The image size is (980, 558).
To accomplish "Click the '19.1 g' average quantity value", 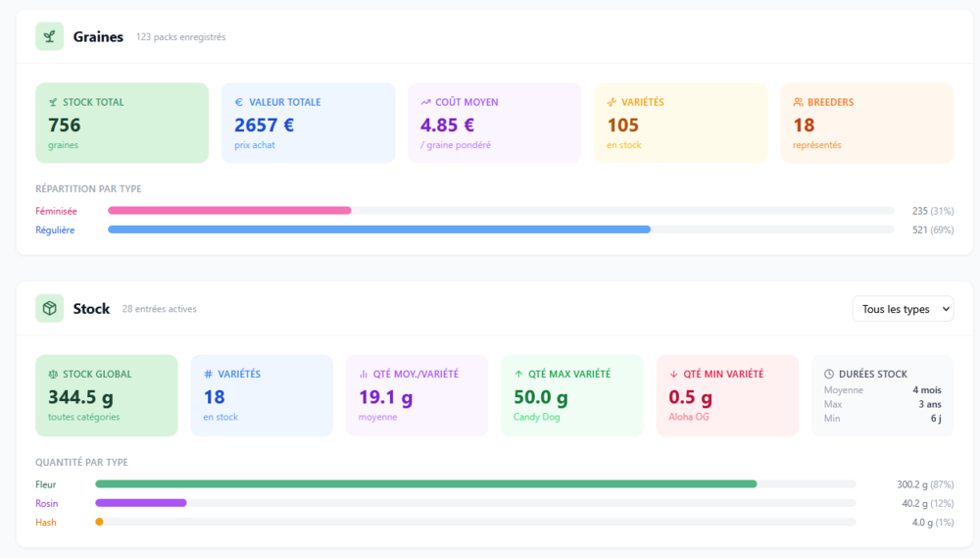I will pyautogui.click(x=385, y=397).
